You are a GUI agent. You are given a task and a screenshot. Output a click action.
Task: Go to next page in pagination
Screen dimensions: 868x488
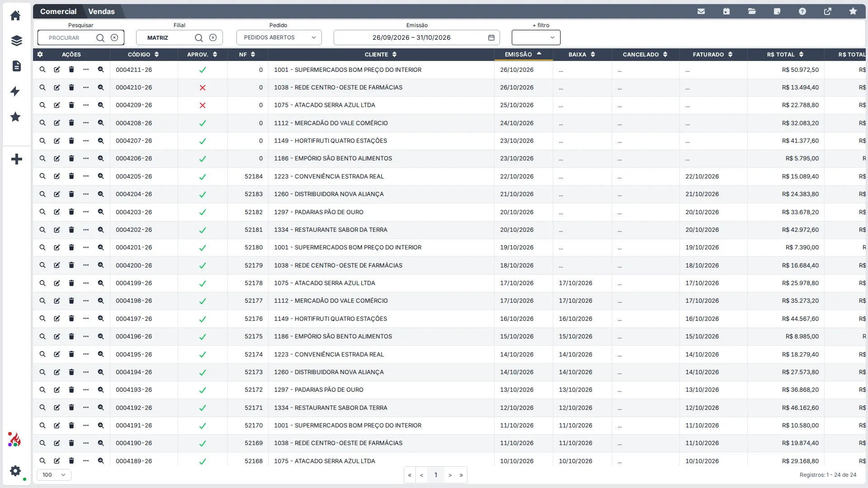pos(450,475)
